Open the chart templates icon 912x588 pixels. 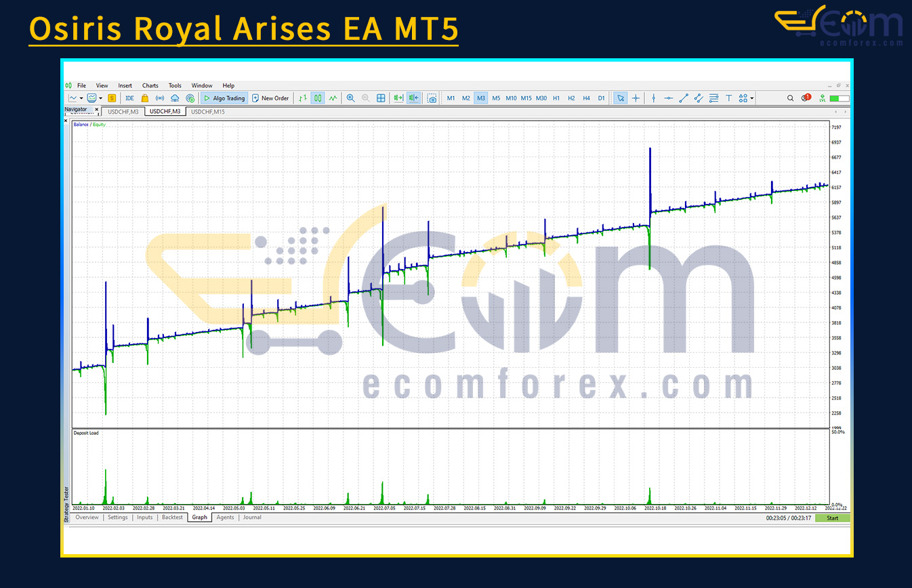coord(91,98)
